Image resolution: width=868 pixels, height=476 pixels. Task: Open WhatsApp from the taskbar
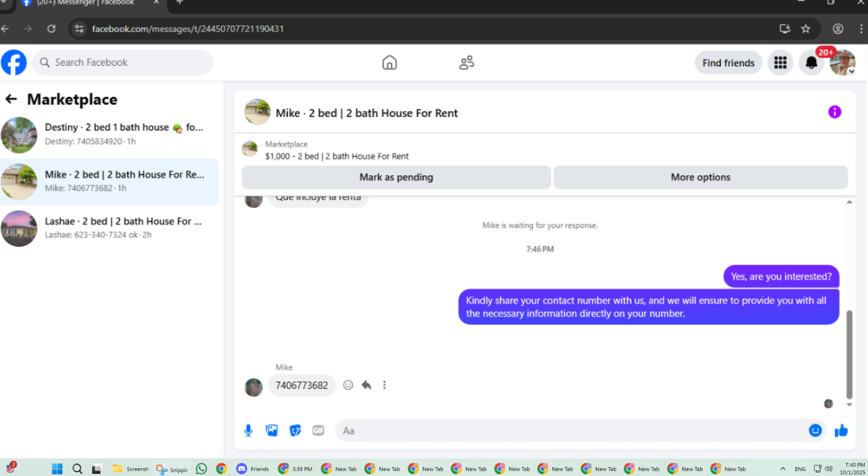[x=201, y=469]
